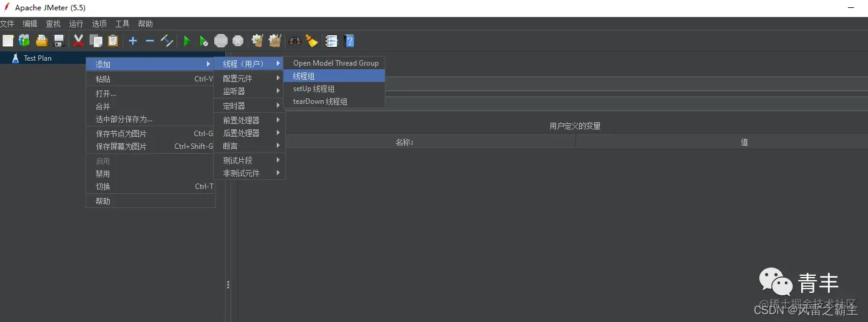Expand the 断言 submenu
Image resolution: width=868 pixels, height=322 pixels.
[x=249, y=146]
